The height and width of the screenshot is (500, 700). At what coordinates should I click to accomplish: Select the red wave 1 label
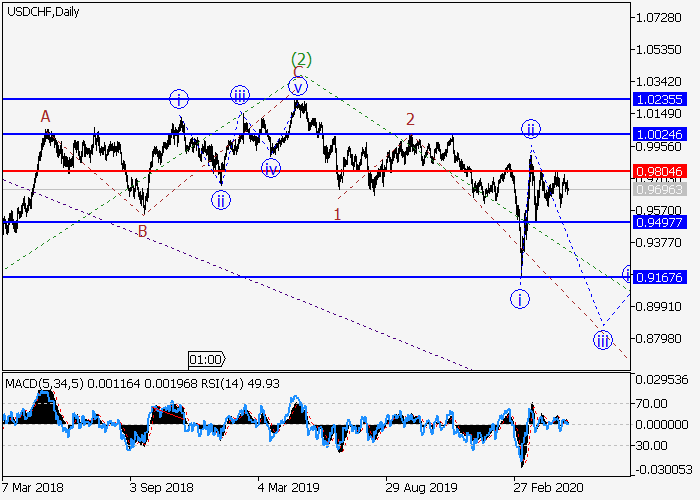[x=338, y=214]
